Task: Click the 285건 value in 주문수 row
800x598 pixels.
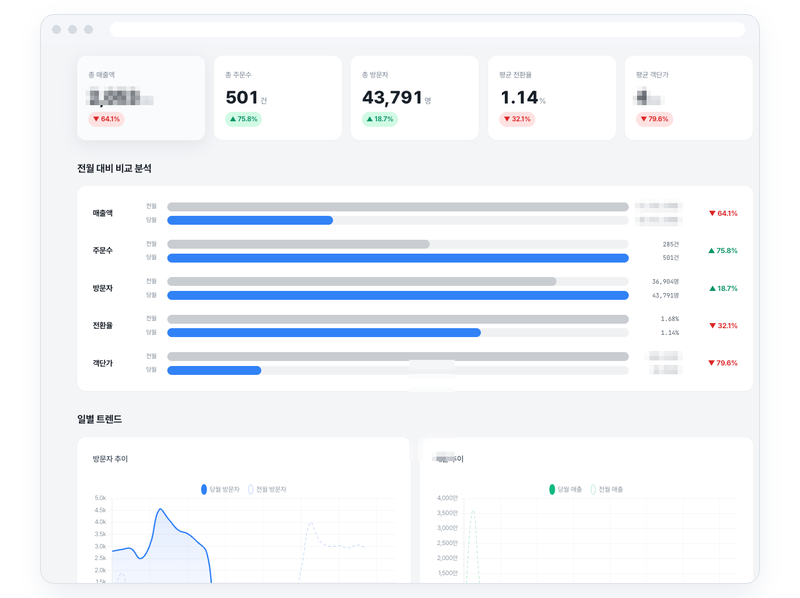Action: coord(670,244)
